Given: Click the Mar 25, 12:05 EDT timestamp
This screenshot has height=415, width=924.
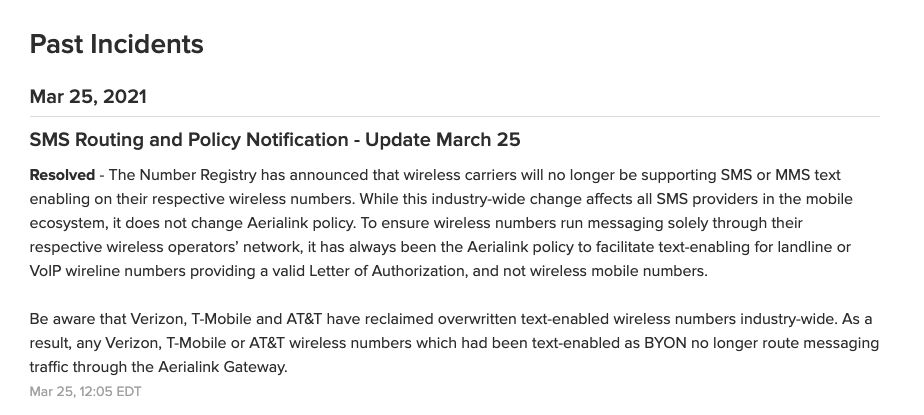Looking at the screenshot, I should [x=85, y=391].
